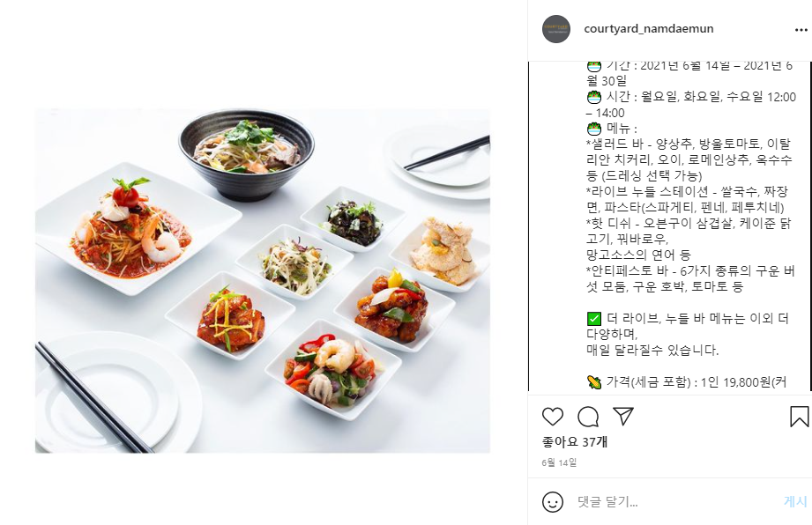
Task: Submit the comment with the 게시 button
Action: tap(795, 501)
